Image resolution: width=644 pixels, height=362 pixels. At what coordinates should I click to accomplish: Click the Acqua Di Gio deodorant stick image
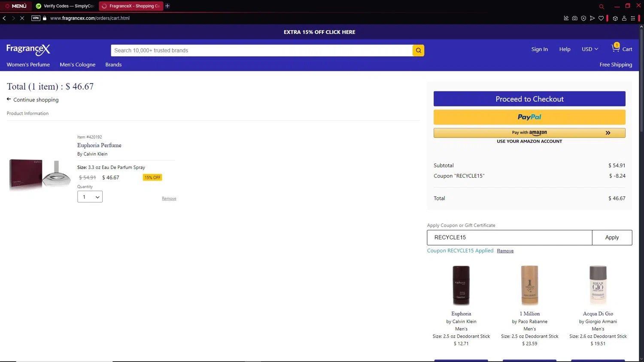(x=598, y=285)
